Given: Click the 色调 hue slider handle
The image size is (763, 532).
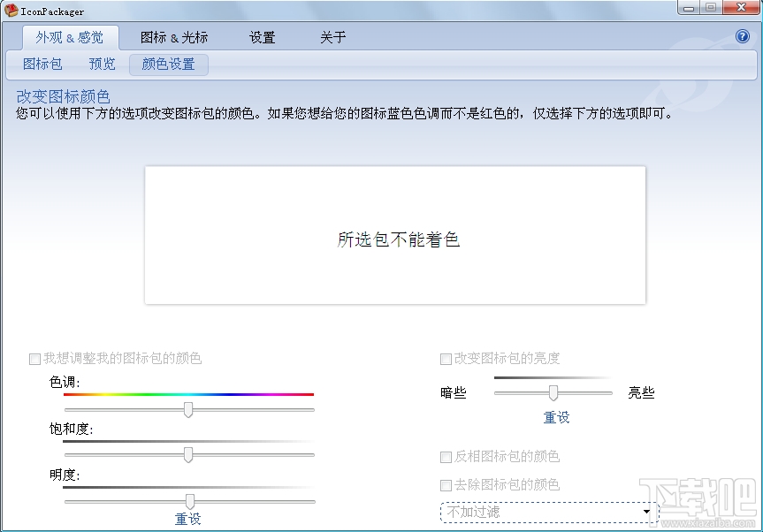Looking at the screenshot, I should coord(188,409).
